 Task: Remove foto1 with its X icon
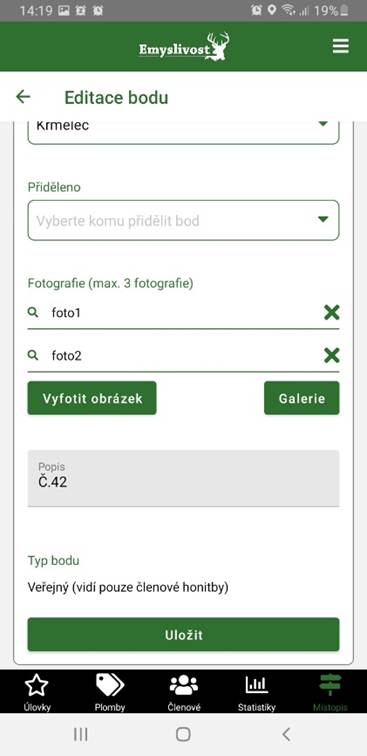[x=331, y=312]
